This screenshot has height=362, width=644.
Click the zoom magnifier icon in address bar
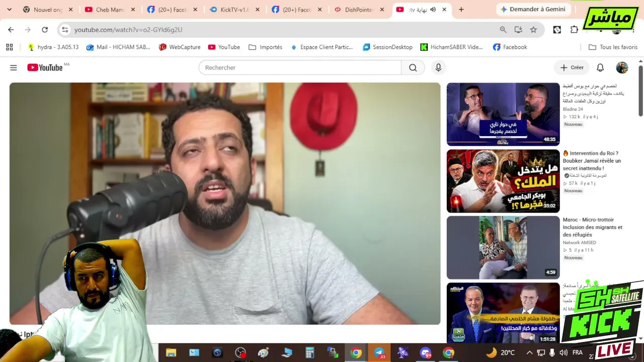pos(503,30)
